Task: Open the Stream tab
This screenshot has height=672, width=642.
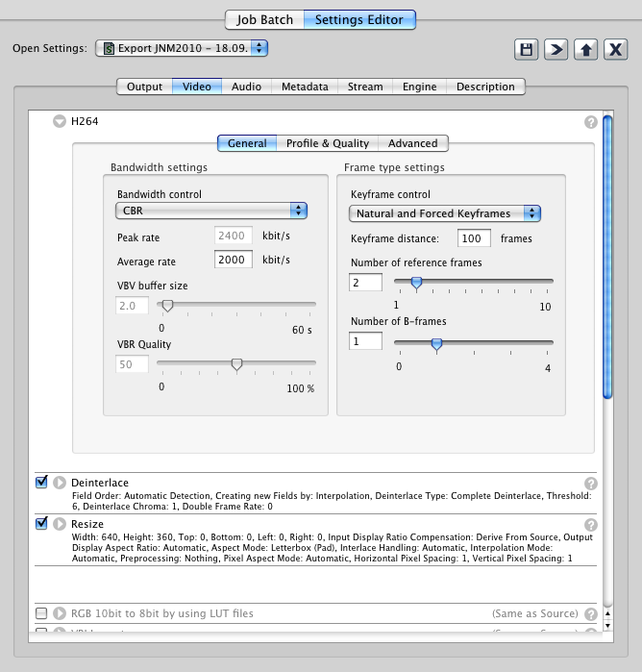Action: 365,87
